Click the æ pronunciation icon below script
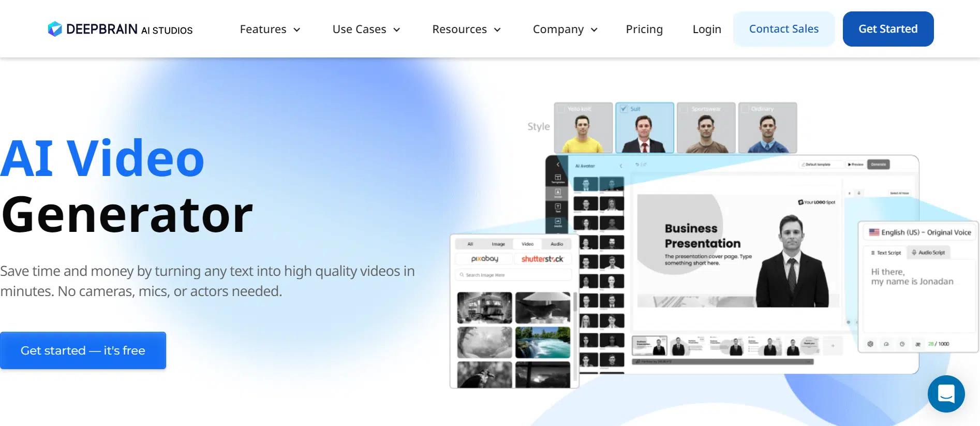The height and width of the screenshot is (426, 980). (x=918, y=344)
